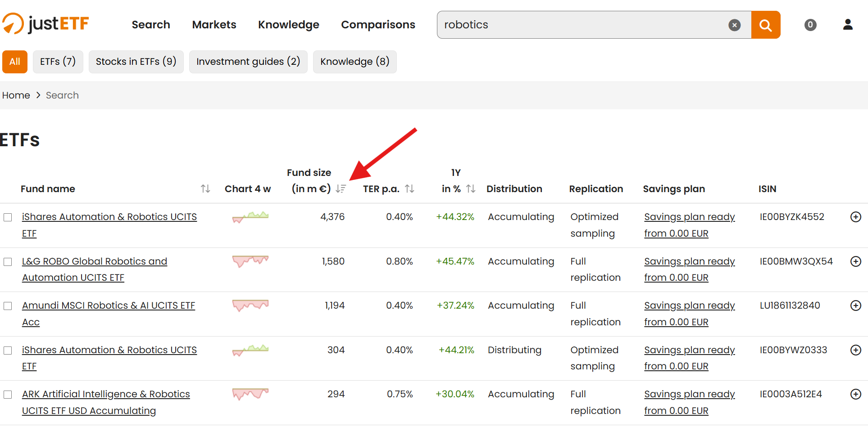Click the Replication column header
This screenshot has height=427, width=868.
tap(596, 189)
